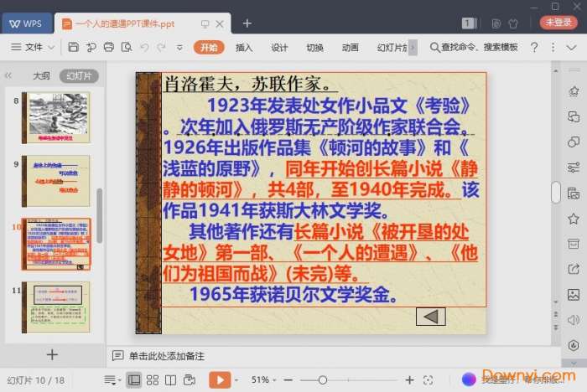Add new slide with plus button
This screenshot has width=587, height=392.
click(x=52, y=354)
